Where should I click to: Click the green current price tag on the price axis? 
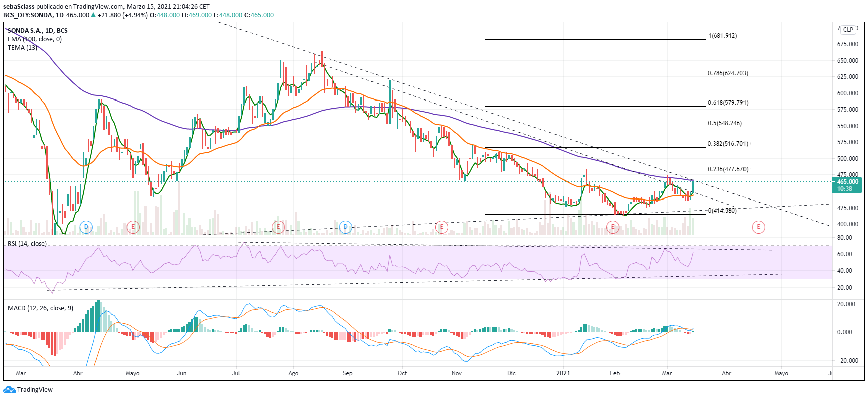847,185
